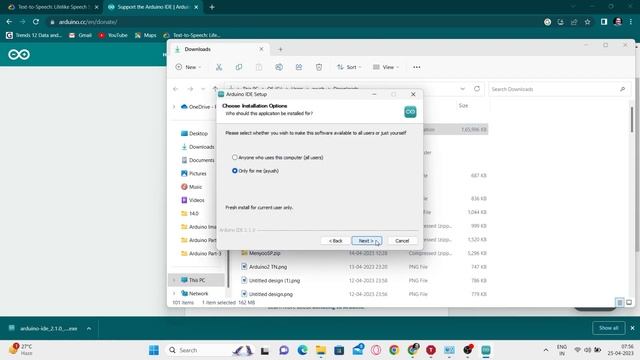Open YouTube bookmark
Image resolution: width=640 pixels, height=360 pixels.
(113, 36)
